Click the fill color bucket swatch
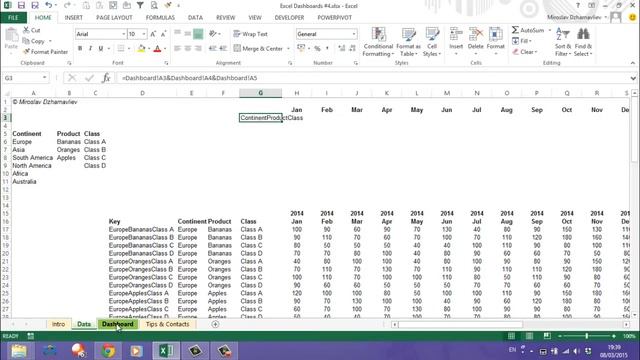 [x=141, y=49]
